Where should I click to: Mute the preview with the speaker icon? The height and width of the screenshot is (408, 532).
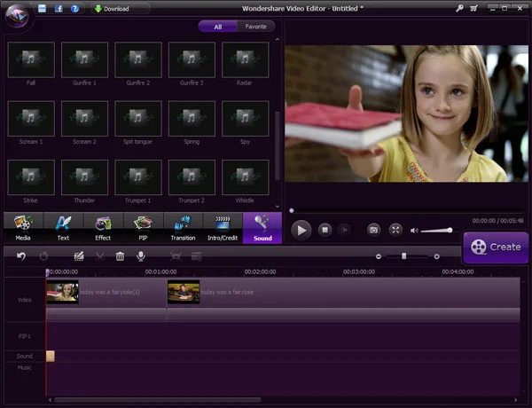[414, 231]
